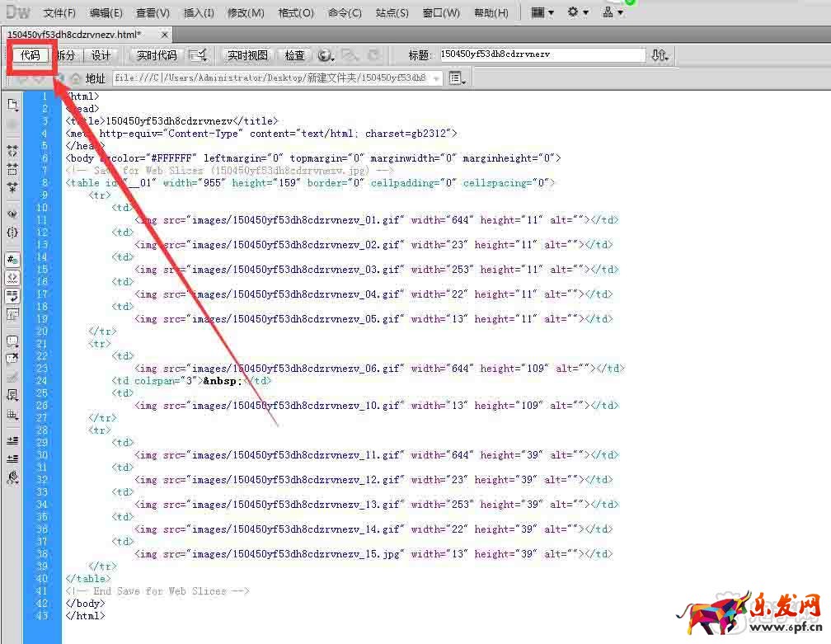Click the Expand All code icon
Image resolution: width=831 pixels, height=644 pixels.
(x=12, y=187)
